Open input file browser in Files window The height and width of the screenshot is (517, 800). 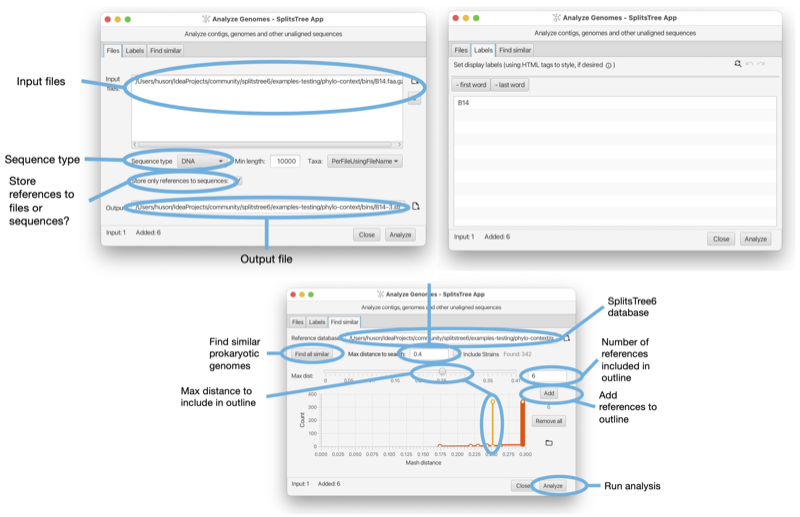pos(415,82)
